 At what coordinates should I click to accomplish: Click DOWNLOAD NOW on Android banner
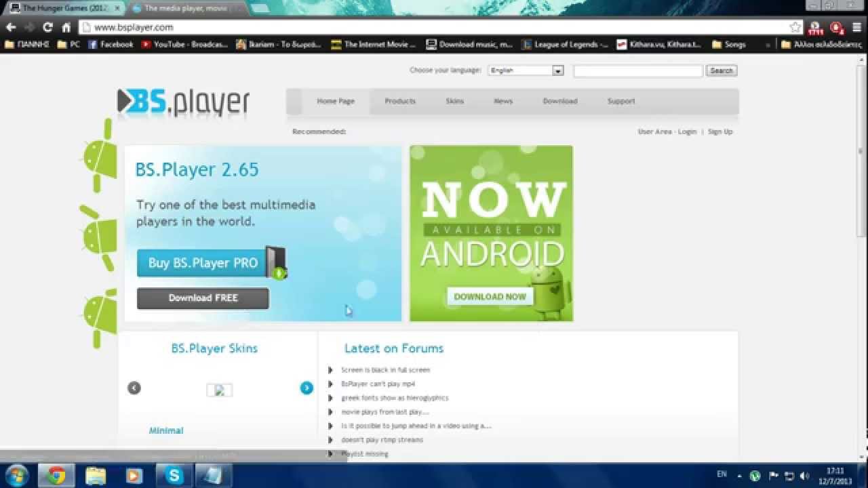tap(490, 296)
